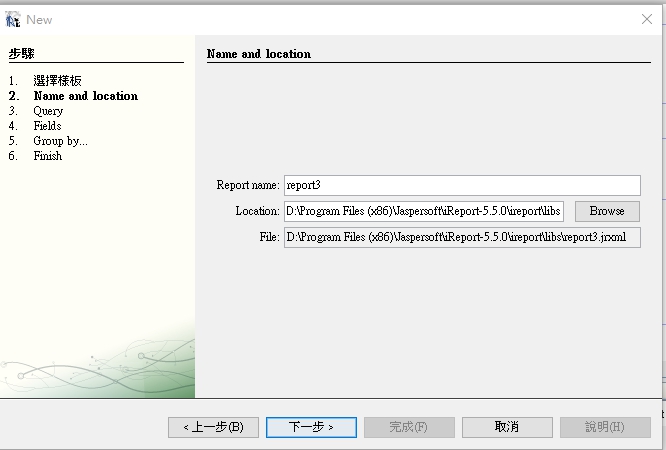
Task: Select the Fields step in steps list
Action: [x=47, y=126]
